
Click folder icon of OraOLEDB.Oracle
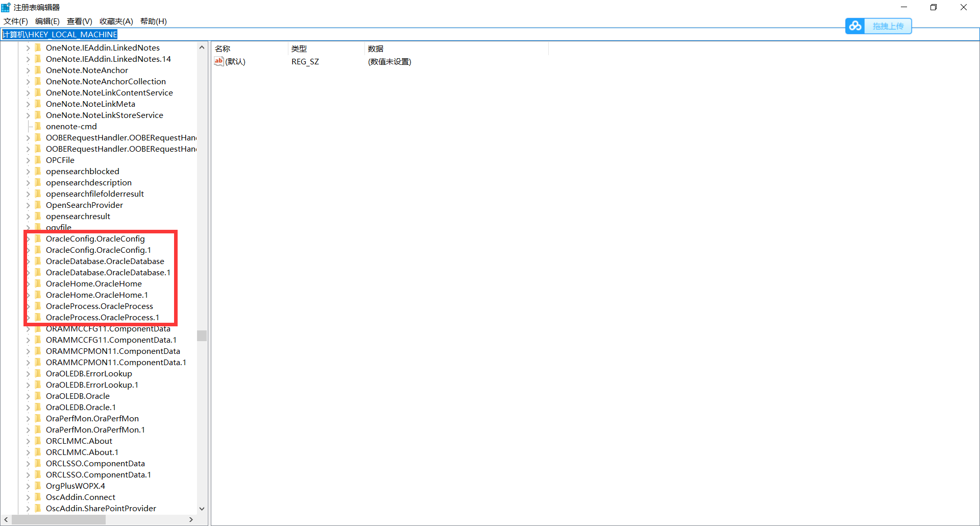click(38, 396)
